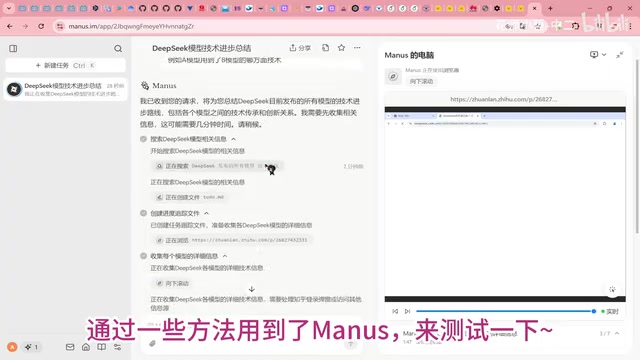Collapse the Manus 的电脑 panel

620,55
